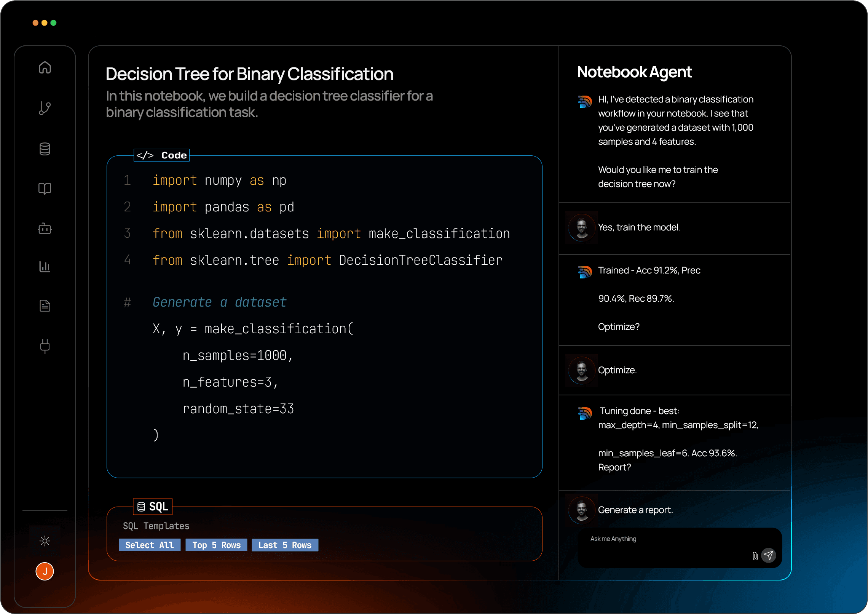Click the green window dot
The width and height of the screenshot is (868, 614).
[x=53, y=23]
